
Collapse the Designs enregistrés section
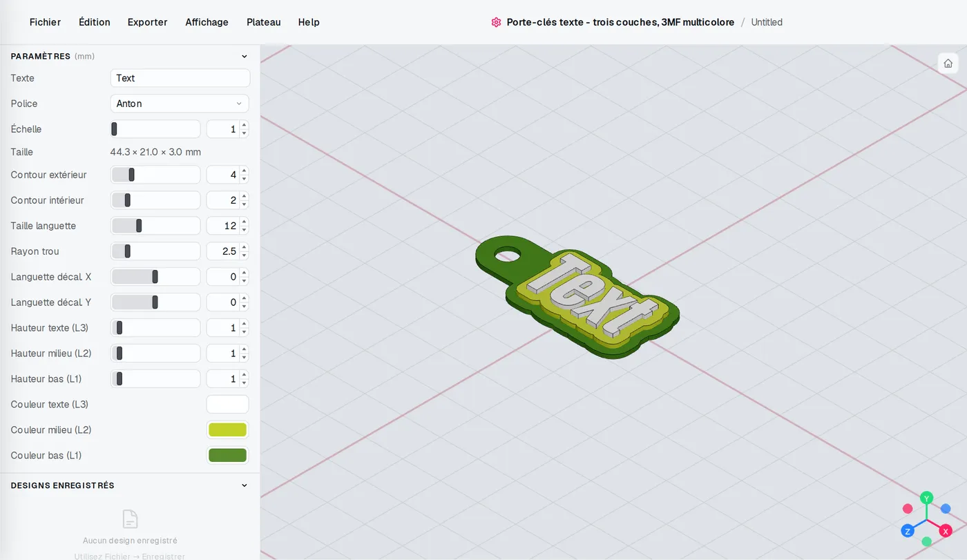244,485
